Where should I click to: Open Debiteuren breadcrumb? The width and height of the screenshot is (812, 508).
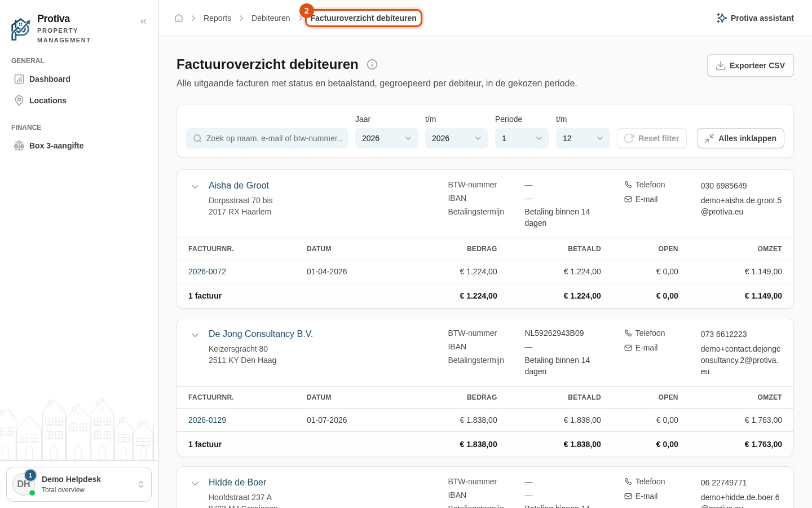tap(271, 18)
